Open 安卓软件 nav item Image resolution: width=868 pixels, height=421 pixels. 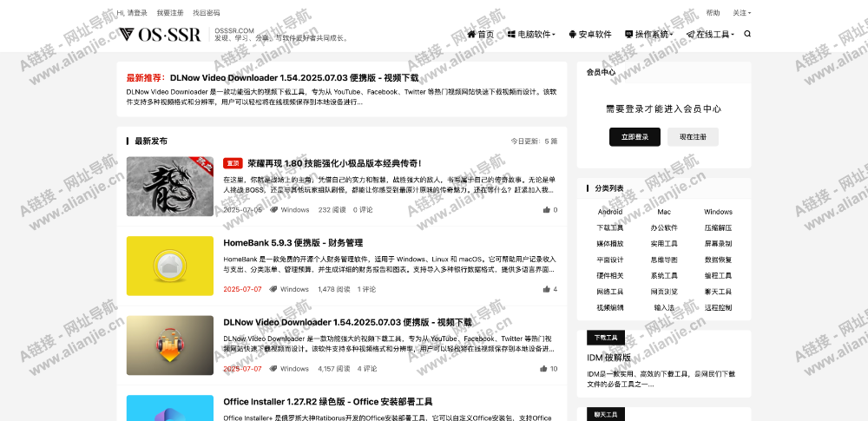click(x=589, y=35)
